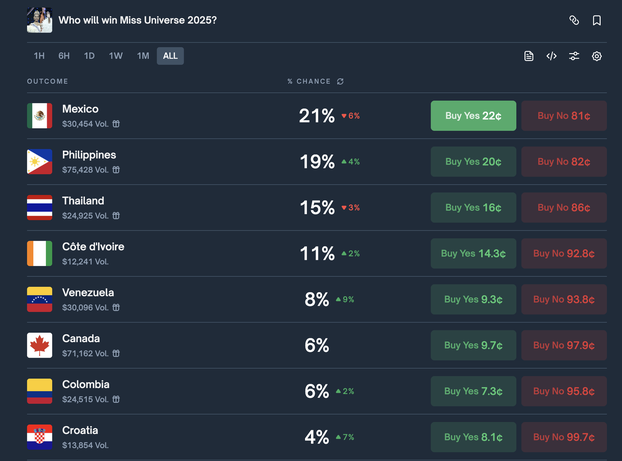Bookmark this Miss Universe market
622x461 pixels.
click(597, 20)
